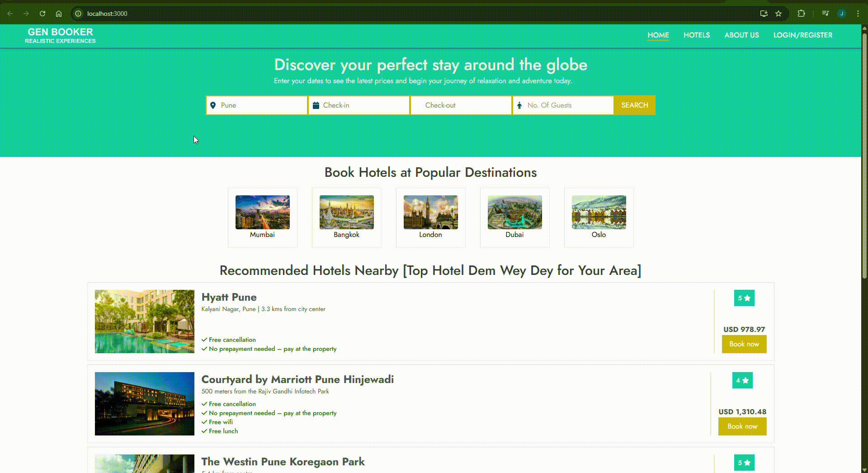Book now for Courtyard by Marriott

pyautogui.click(x=742, y=426)
